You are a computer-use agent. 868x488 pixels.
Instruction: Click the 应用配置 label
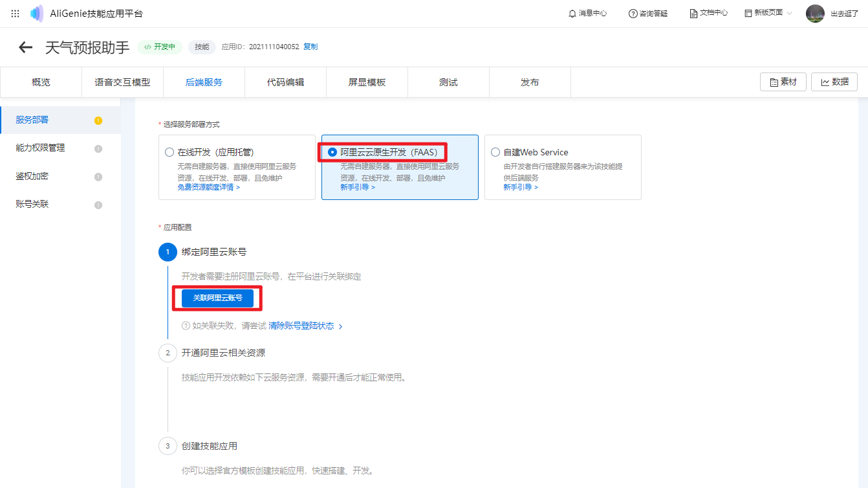(x=177, y=227)
